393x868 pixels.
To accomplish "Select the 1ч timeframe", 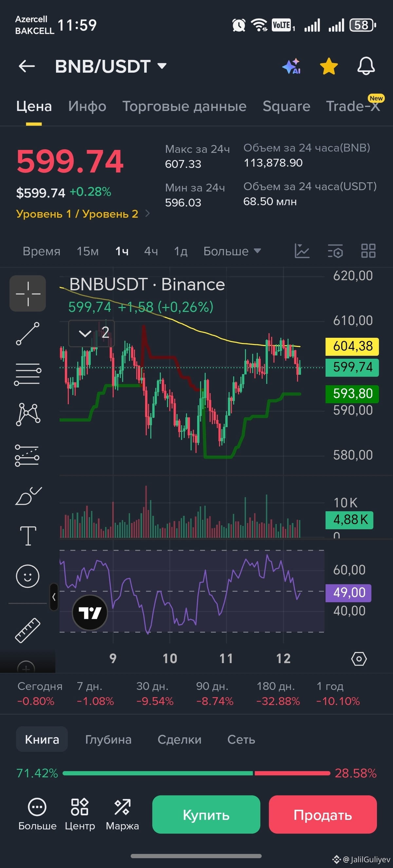I will coord(122,251).
